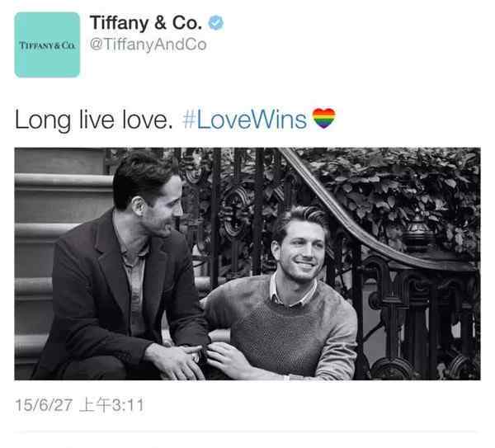Click the blue verified badge
Viewport: 495px width, 448px height.
coord(216,23)
